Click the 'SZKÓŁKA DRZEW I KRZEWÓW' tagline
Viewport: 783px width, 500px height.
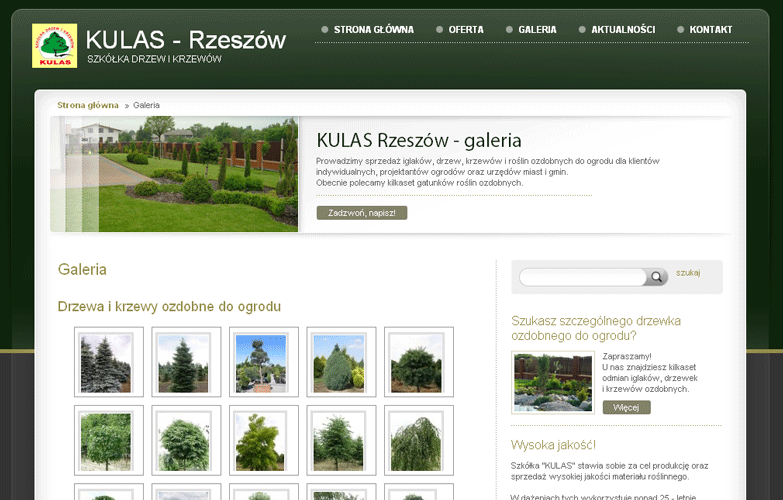[x=154, y=59]
